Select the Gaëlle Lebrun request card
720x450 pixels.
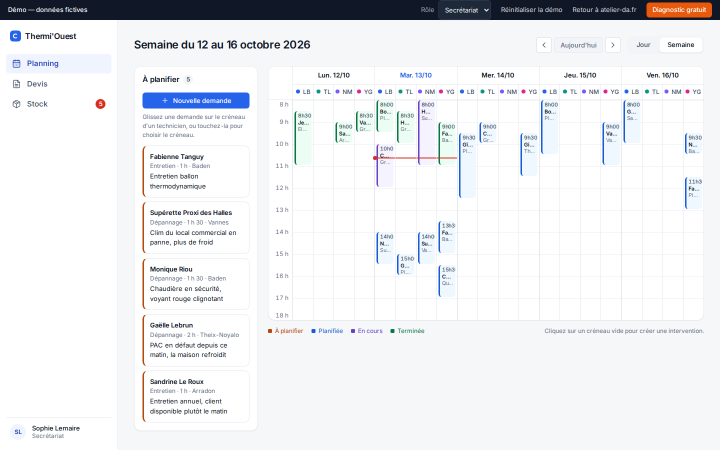point(196,340)
